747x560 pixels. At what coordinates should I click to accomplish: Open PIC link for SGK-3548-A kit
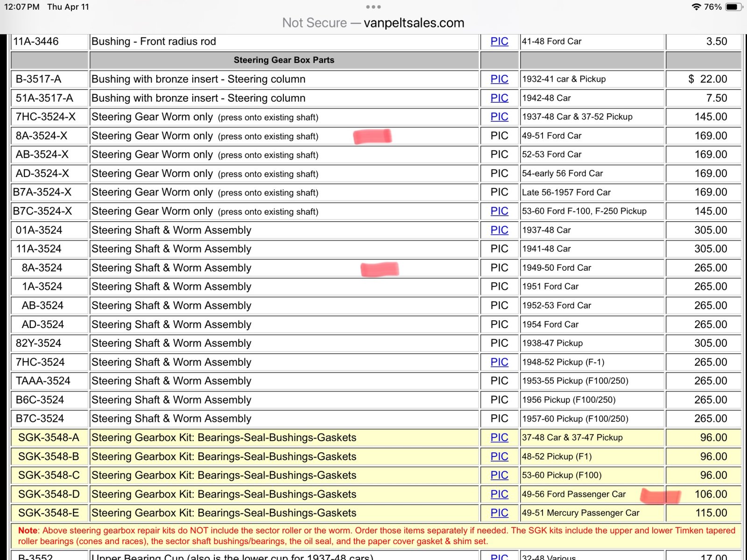[499, 437]
